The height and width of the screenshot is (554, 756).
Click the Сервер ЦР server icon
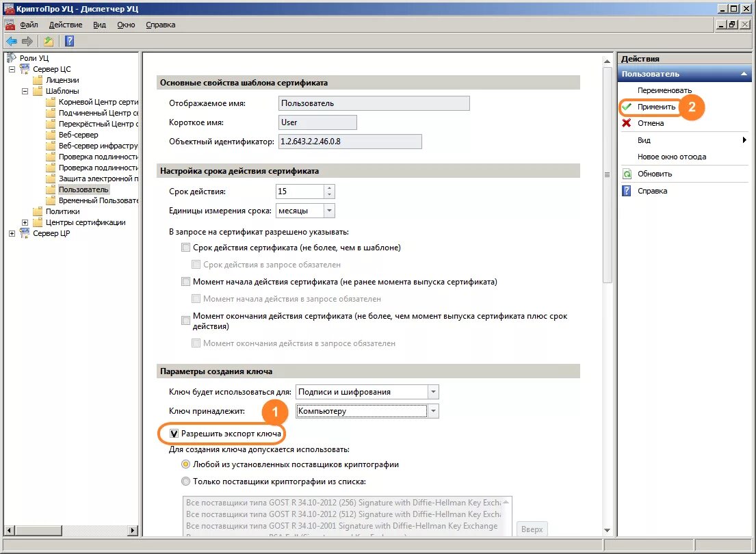coord(25,233)
